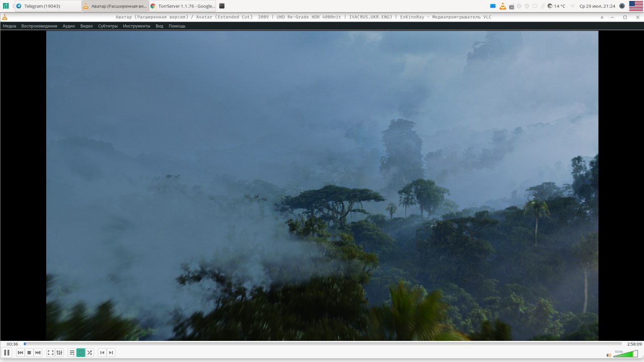Image resolution: width=644 pixels, height=362 pixels.
Task: Pause the video playback
Action: (x=7, y=352)
